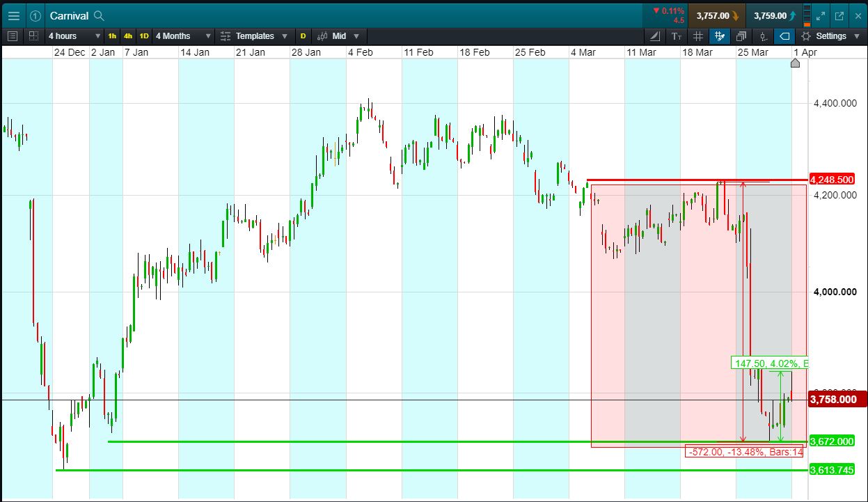Click the 147.50, 4.02% measurement label
Viewport: 868px width, 502px height.
(x=770, y=363)
